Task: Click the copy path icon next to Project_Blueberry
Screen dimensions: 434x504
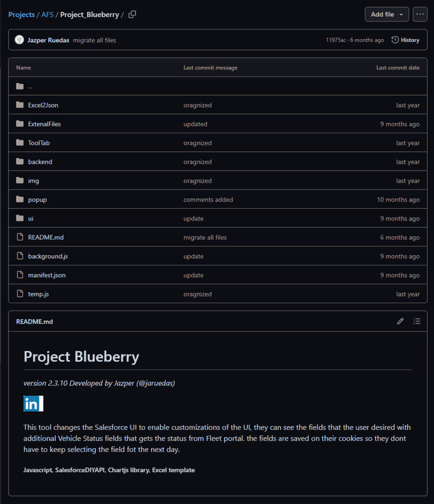Action: coord(132,14)
